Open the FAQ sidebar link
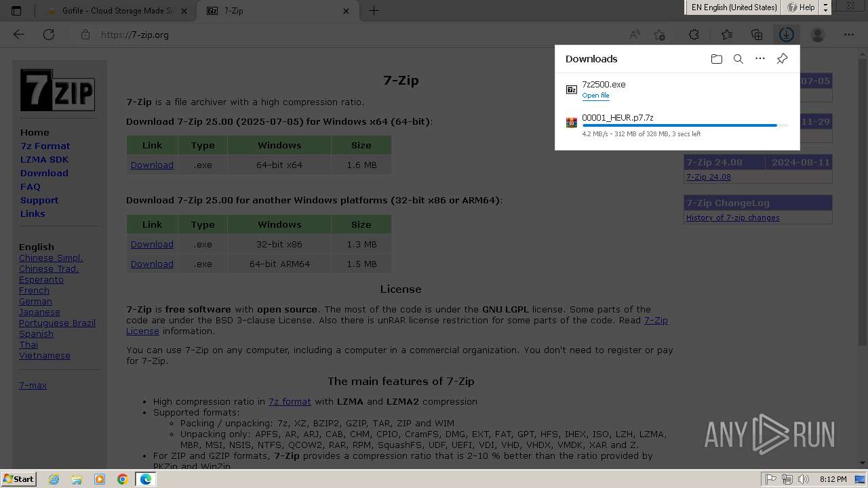 pos(31,186)
